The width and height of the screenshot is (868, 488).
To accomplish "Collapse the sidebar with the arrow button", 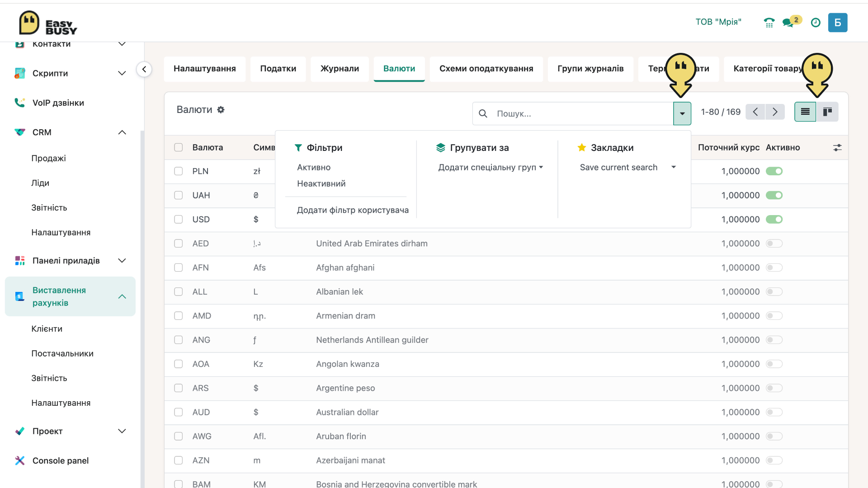I will click(x=144, y=69).
